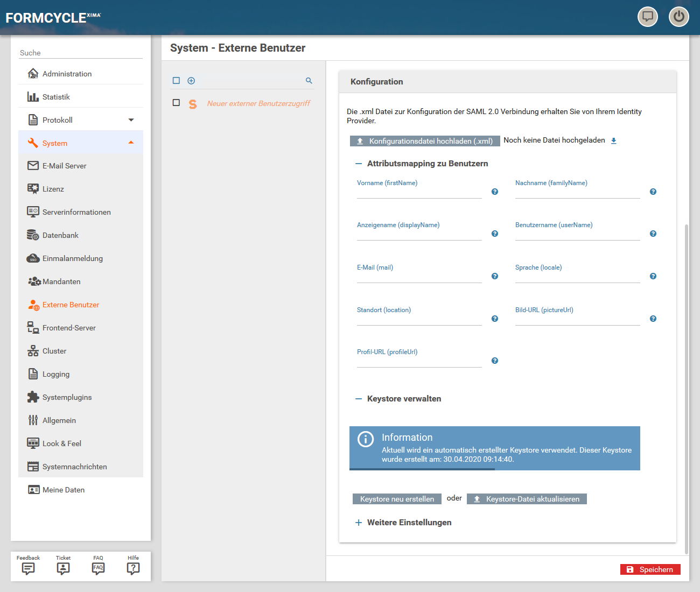Click the E-Mail (mail) input field
Screen dimensions: 700x592
(x=419, y=277)
